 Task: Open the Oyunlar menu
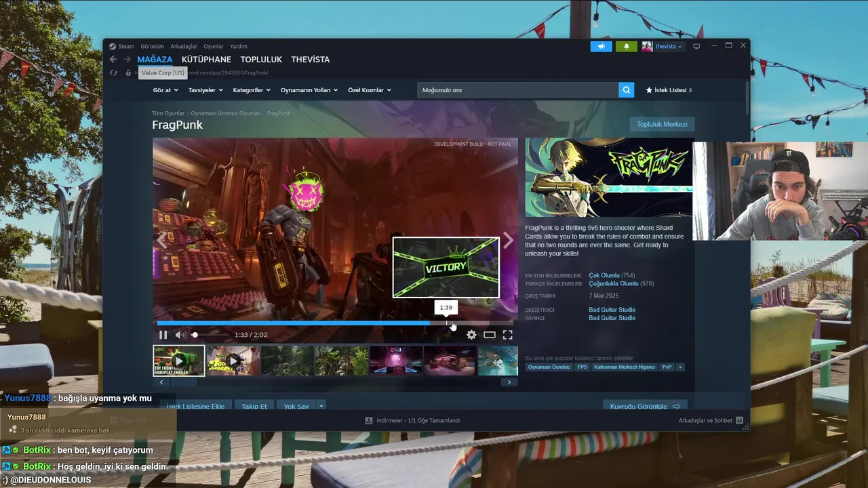(214, 46)
